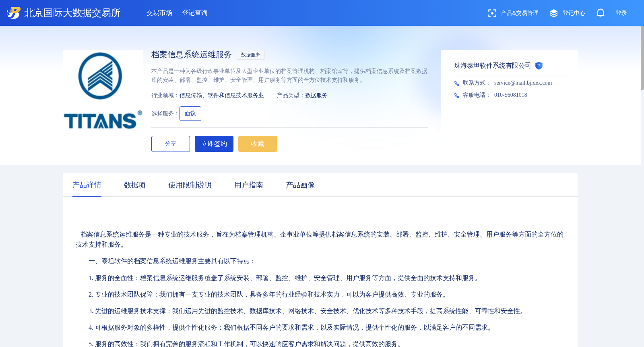Click the enterprise verified badge beside company name

click(x=539, y=66)
